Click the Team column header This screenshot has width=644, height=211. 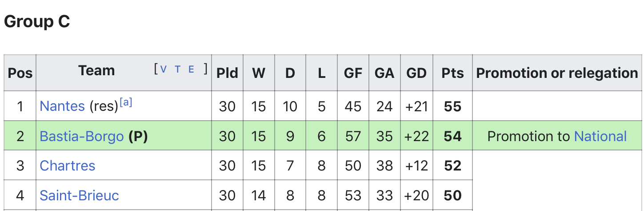coord(96,70)
